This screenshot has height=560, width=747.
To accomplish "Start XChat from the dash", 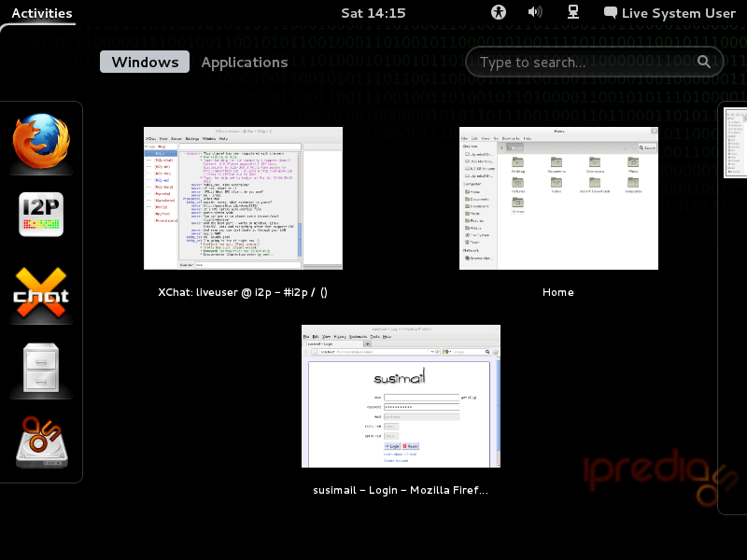I will pos(41,294).
